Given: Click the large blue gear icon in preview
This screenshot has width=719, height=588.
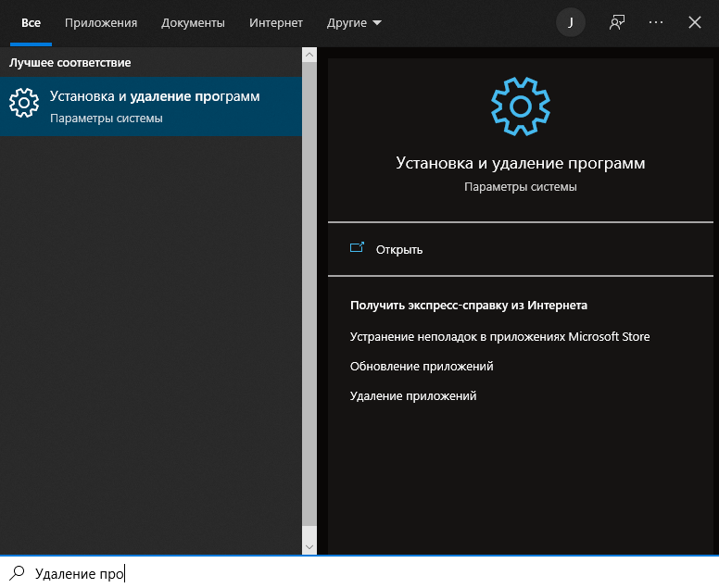Looking at the screenshot, I should click(x=521, y=106).
